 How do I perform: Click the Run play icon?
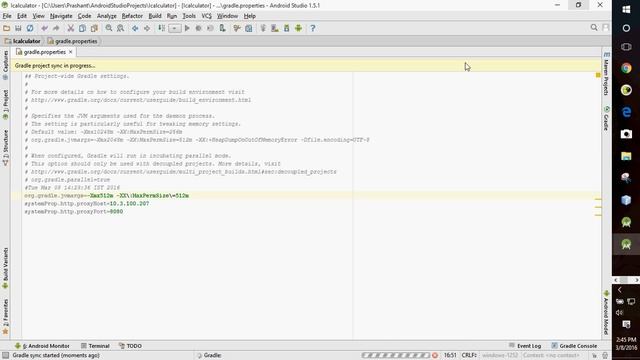187,28
